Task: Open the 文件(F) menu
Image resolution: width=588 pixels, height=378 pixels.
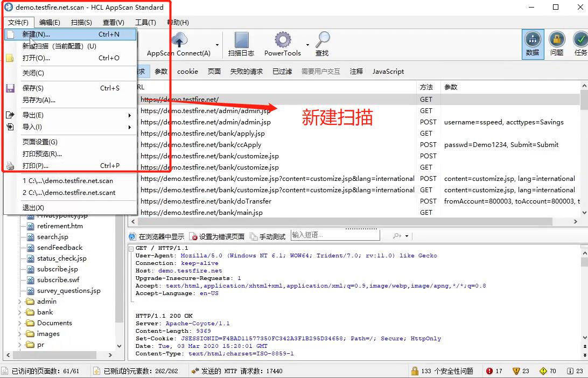Action: 18,23
